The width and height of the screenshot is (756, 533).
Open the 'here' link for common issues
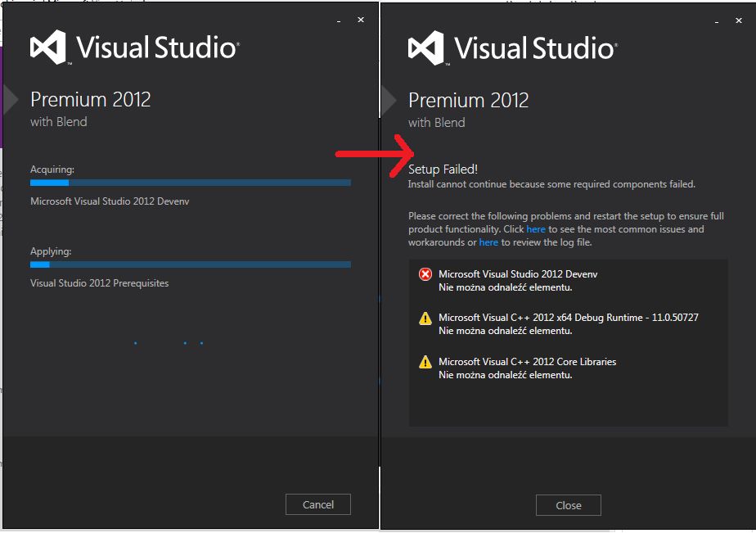536,229
